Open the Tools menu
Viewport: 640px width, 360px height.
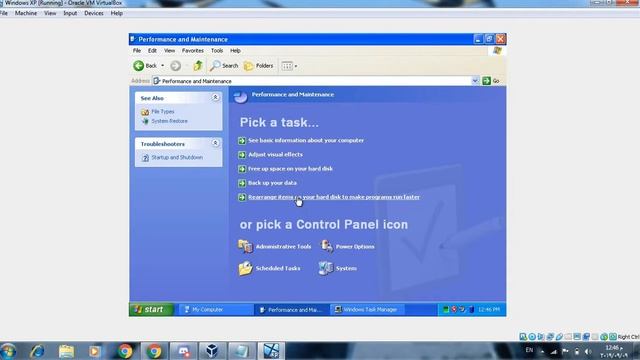tap(217, 51)
